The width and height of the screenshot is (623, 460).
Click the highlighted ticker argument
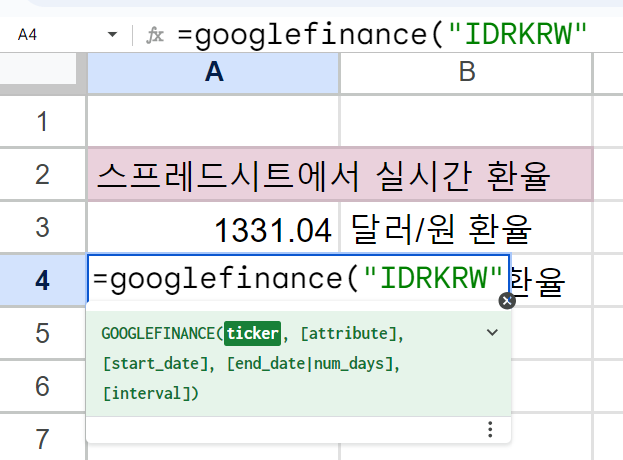click(x=252, y=333)
